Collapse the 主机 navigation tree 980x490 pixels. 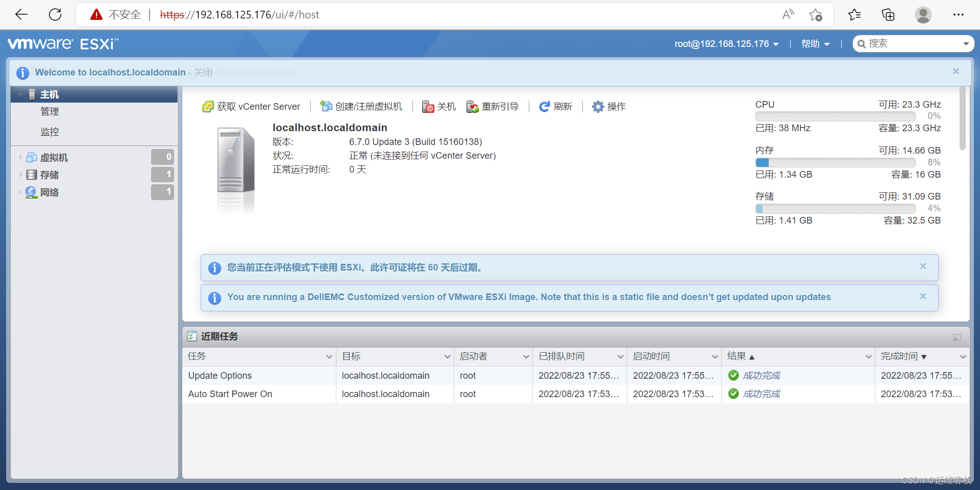pyautogui.click(x=19, y=94)
